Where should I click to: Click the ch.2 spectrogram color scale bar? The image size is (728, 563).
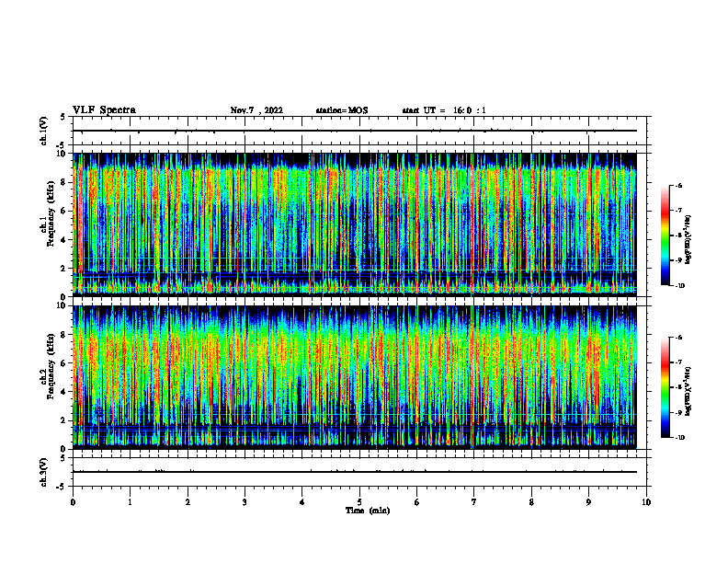[665, 387]
